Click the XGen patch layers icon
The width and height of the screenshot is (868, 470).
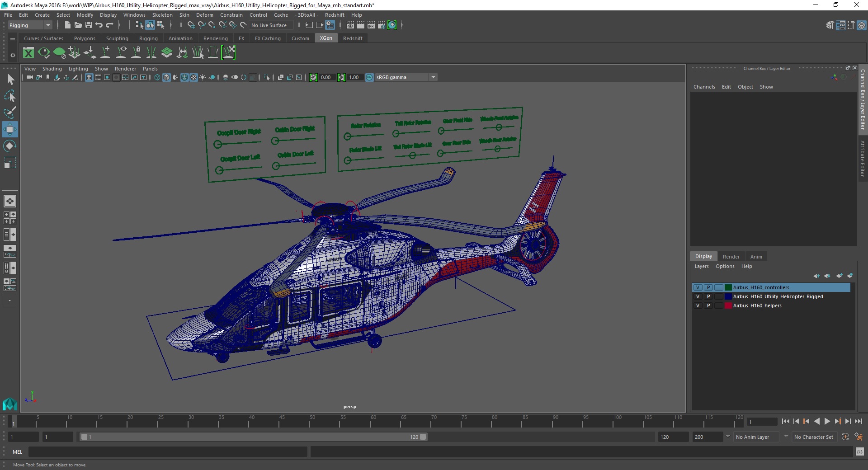(x=167, y=53)
